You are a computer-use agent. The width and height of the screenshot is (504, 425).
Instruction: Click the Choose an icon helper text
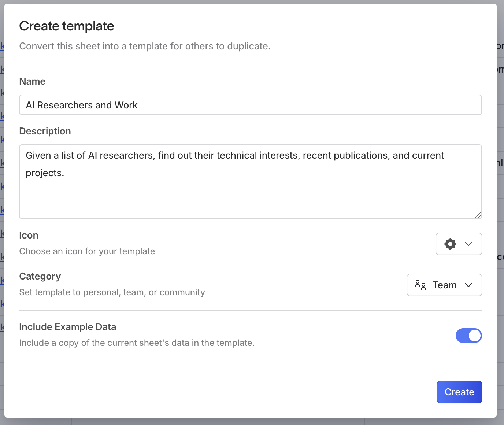click(x=87, y=251)
